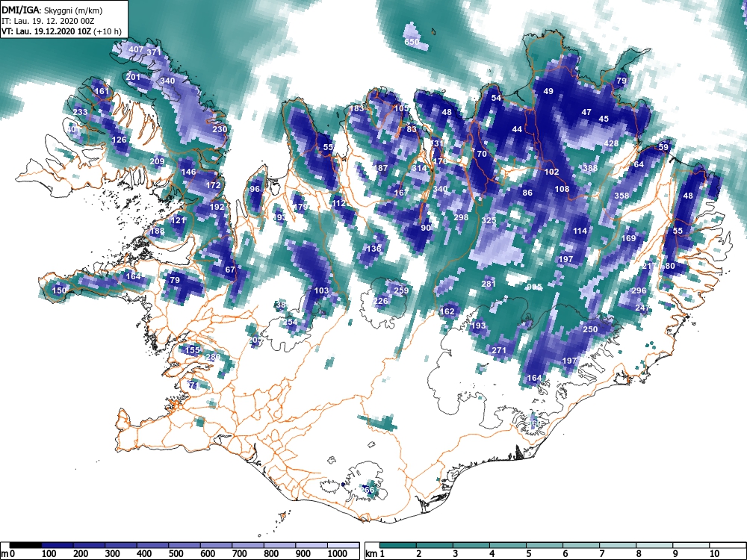Click visibility value '96' on the map
Viewport: 747px width, 560px height.
255,189
